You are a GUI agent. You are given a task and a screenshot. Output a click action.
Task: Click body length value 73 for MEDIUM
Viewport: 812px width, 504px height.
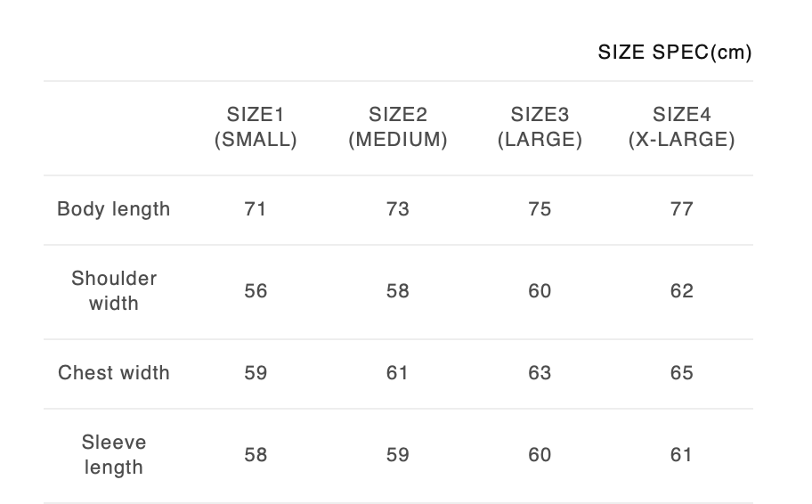(398, 209)
